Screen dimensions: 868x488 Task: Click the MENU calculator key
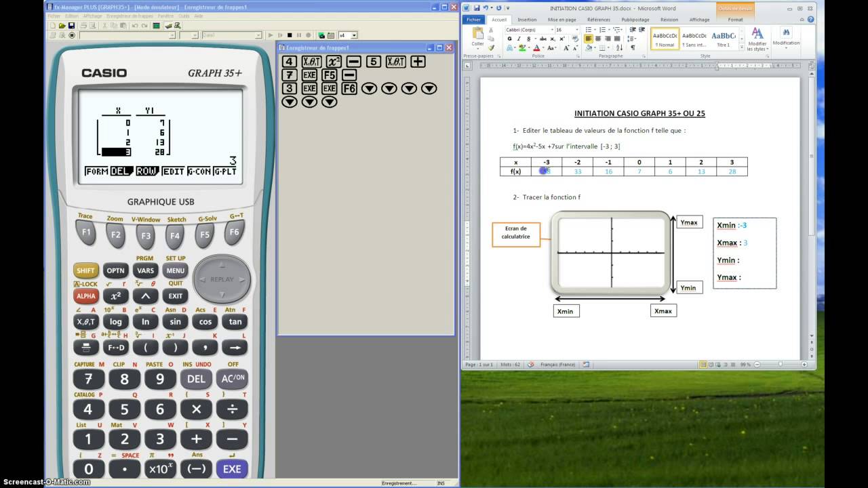pyautogui.click(x=175, y=270)
